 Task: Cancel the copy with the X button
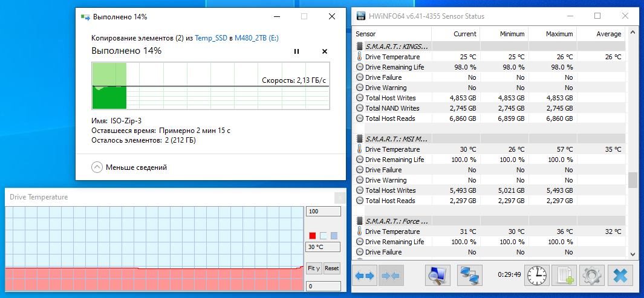coord(325,51)
